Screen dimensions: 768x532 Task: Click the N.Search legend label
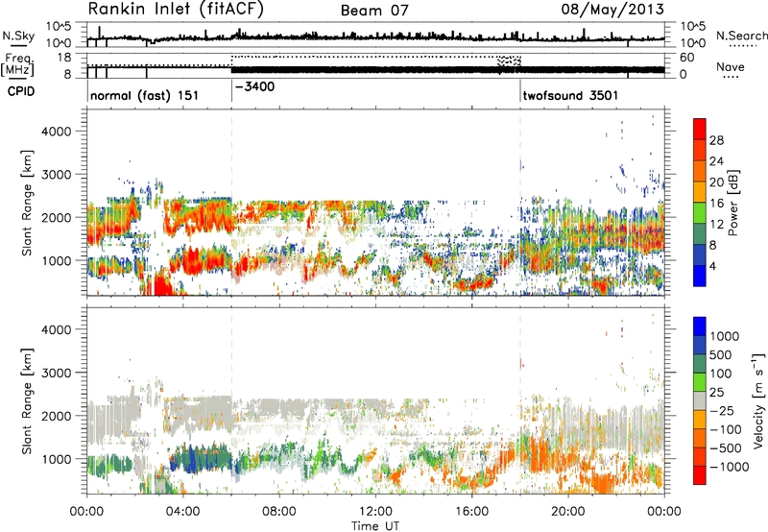pos(741,36)
